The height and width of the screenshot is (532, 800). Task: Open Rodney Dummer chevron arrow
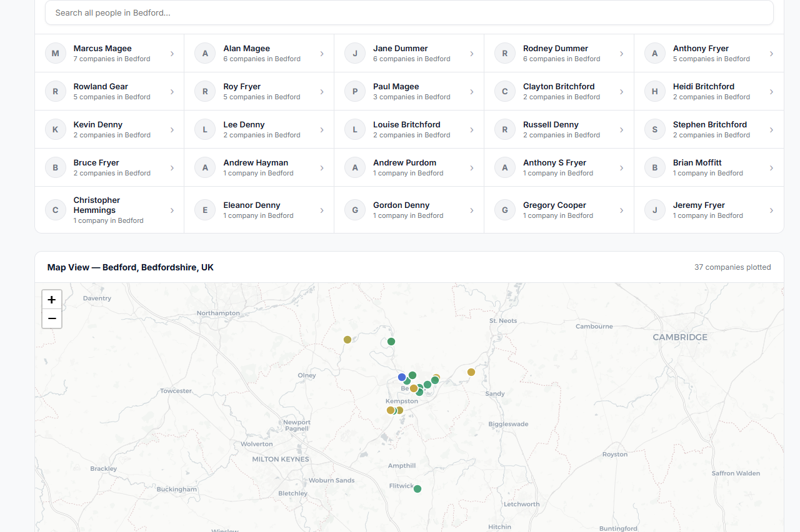pos(622,54)
